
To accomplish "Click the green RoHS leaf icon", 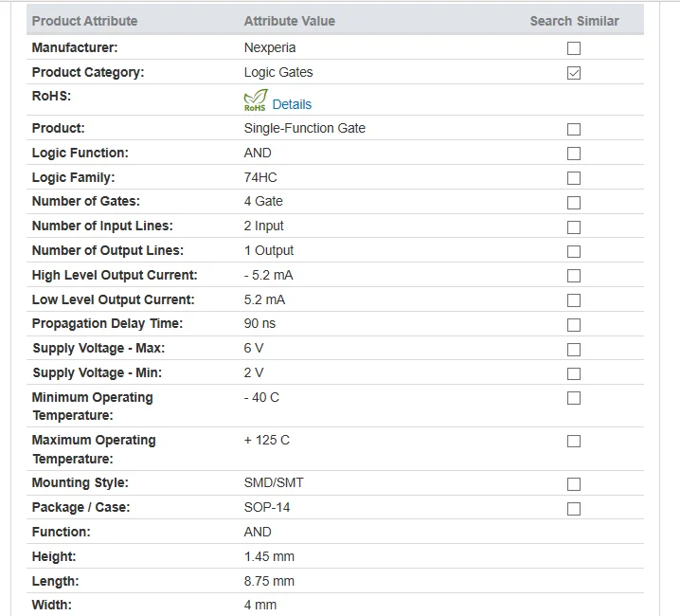I will point(256,100).
